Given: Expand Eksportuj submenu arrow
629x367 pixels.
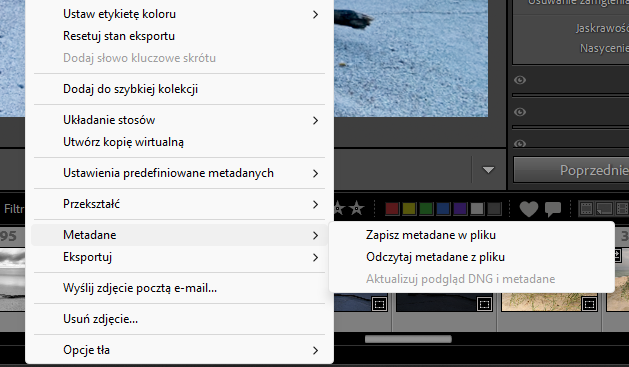Looking at the screenshot, I should click(x=316, y=258).
